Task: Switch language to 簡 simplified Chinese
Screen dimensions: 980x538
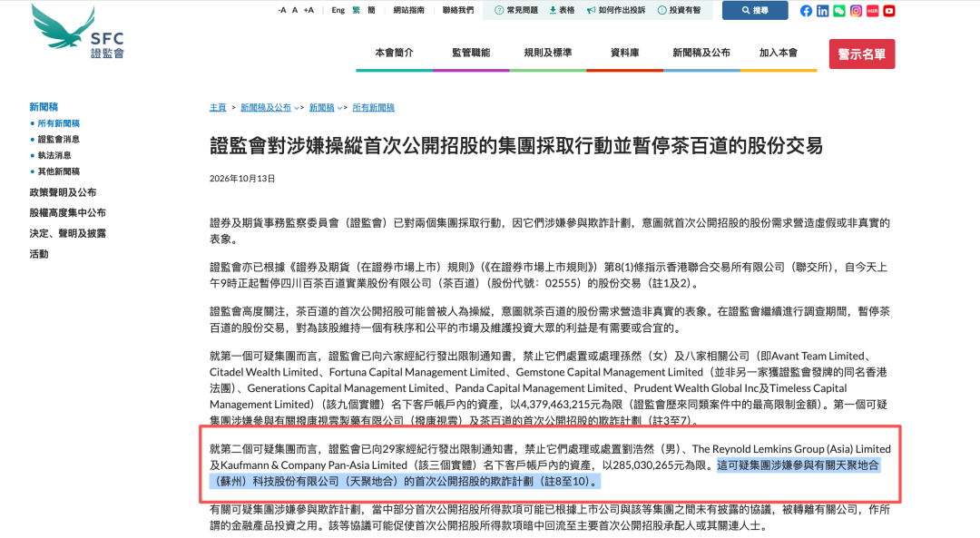Action: click(371, 10)
